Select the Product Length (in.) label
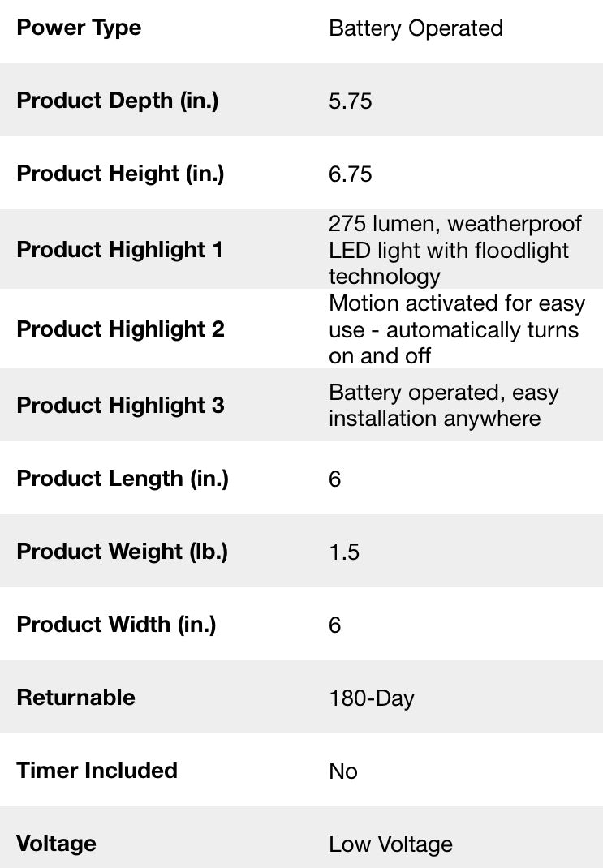Viewport: 603px width, 868px height. click(123, 478)
